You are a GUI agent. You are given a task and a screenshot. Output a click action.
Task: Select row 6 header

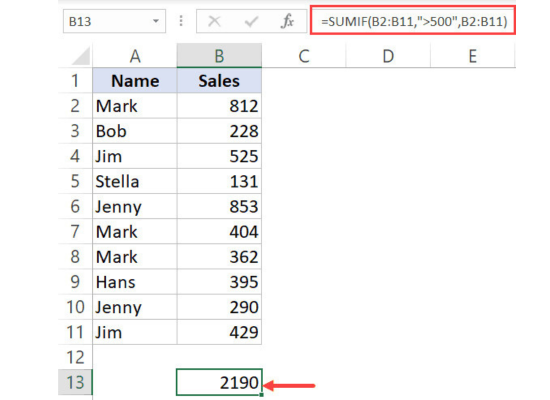pyautogui.click(x=75, y=206)
